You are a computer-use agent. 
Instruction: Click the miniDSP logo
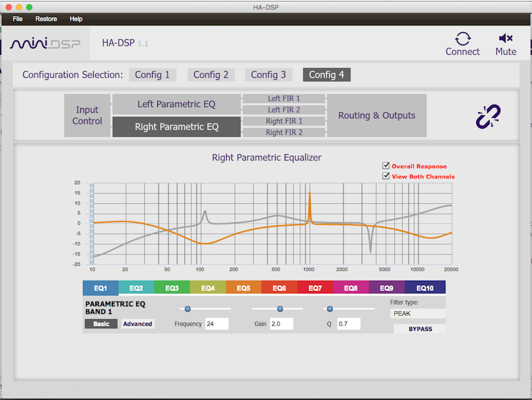[x=45, y=44]
